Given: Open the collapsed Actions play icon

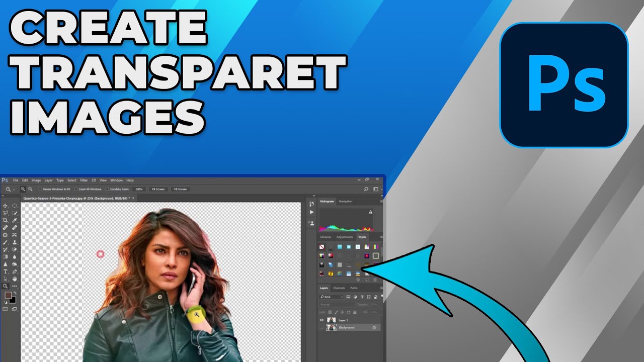Looking at the screenshot, I should coord(312,212).
